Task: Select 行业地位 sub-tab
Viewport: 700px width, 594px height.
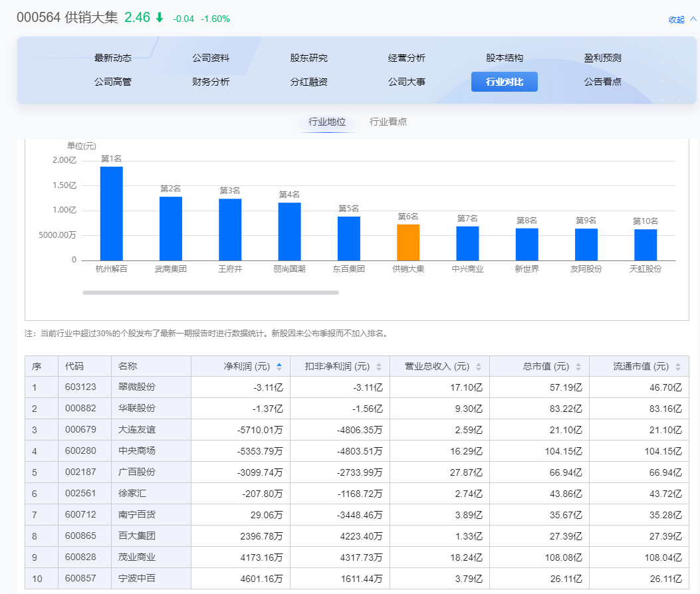Action: [x=327, y=122]
